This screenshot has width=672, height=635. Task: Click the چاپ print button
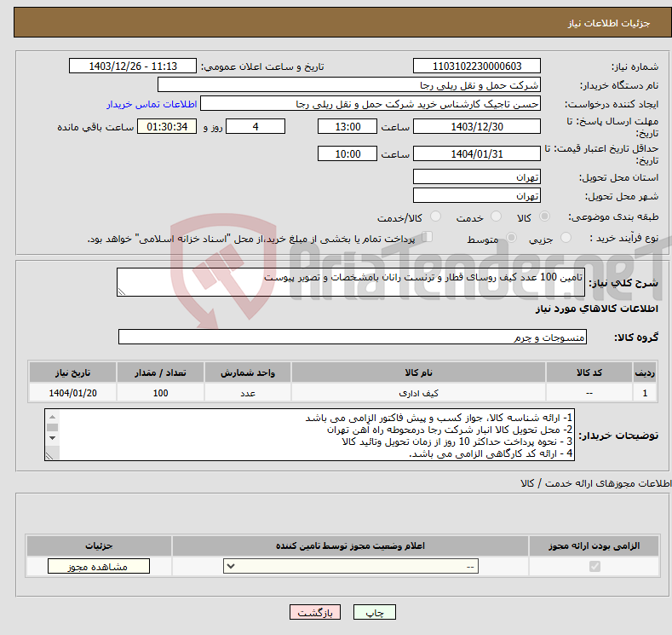tap(375, 612)
